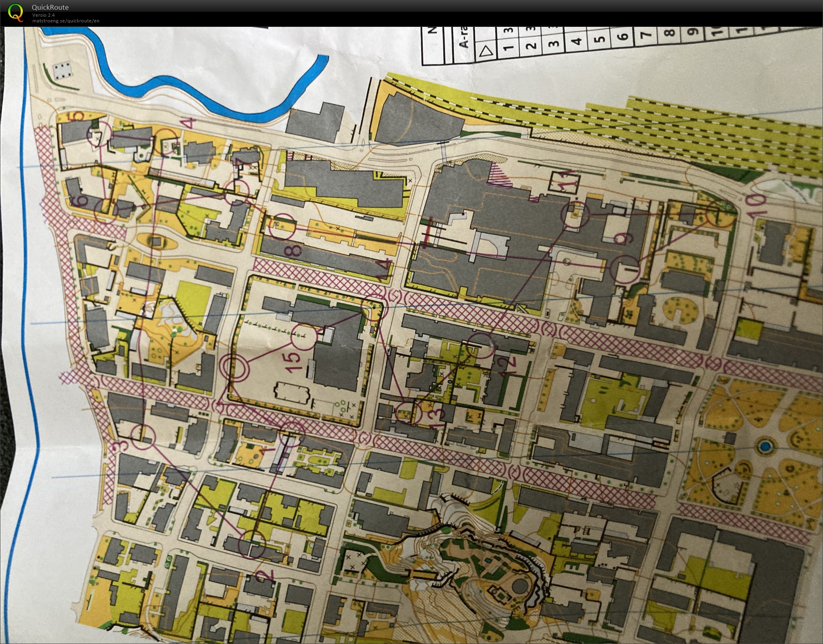Click control circle 13 on the map
This screenshot has height=644, width=823.
pyautogui.click(x=409, y=412)
